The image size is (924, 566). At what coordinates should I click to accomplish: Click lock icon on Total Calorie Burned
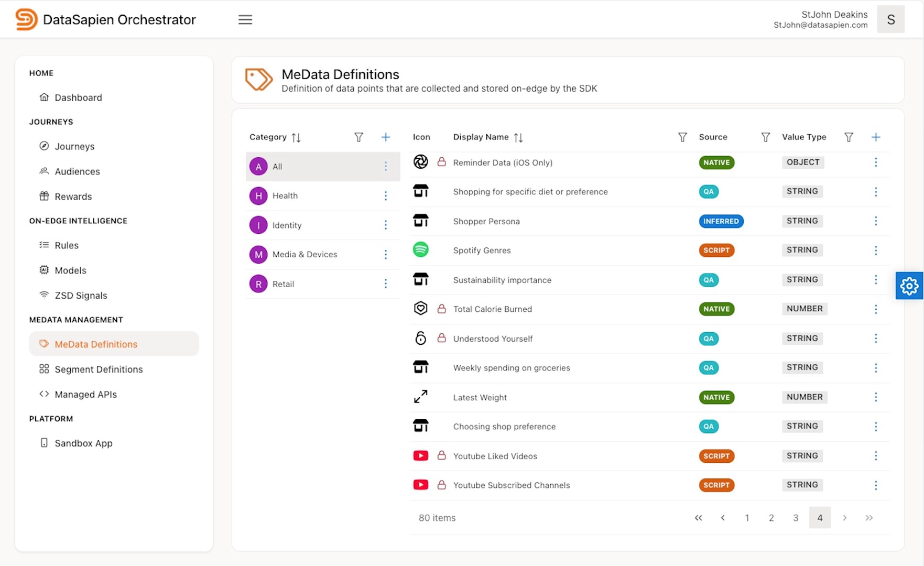point(441,309)
